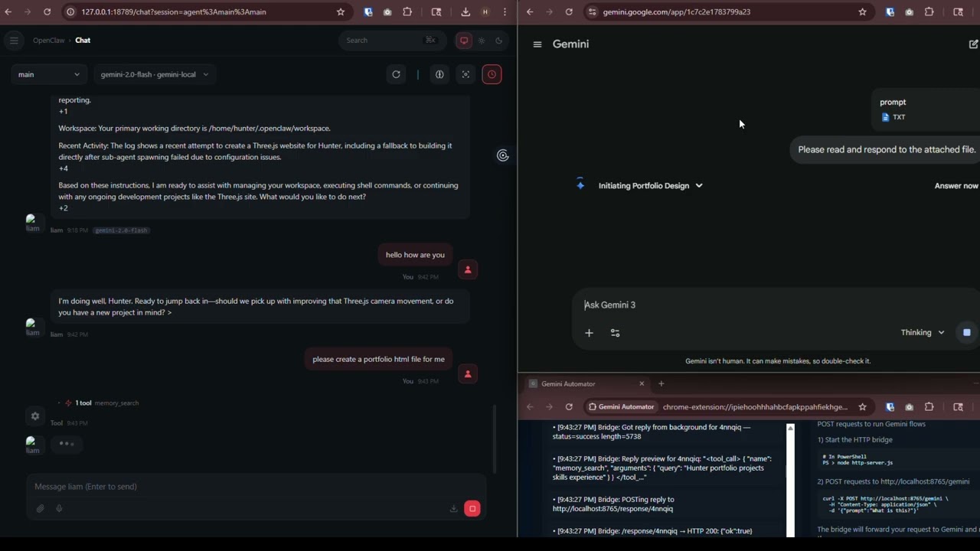
Task: Open the Chrome three-dot menu in left window
Action: coord(505,11)
